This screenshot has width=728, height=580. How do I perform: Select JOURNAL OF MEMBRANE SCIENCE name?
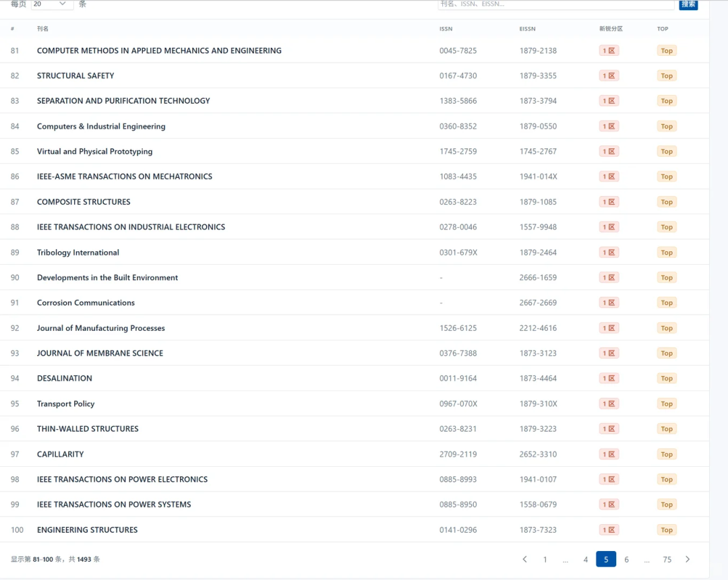(100, 353)
